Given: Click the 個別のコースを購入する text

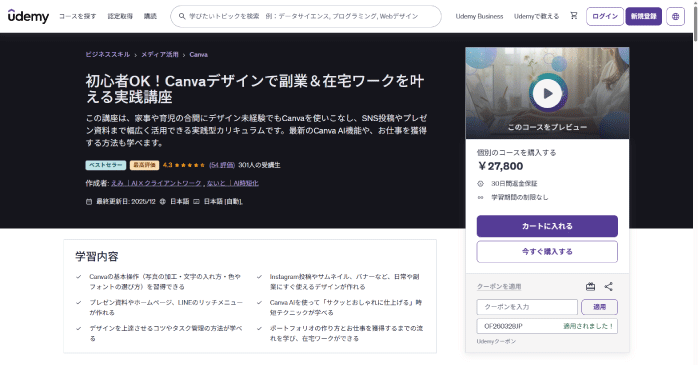Looking at the screenshot, I should click(516, 153).
